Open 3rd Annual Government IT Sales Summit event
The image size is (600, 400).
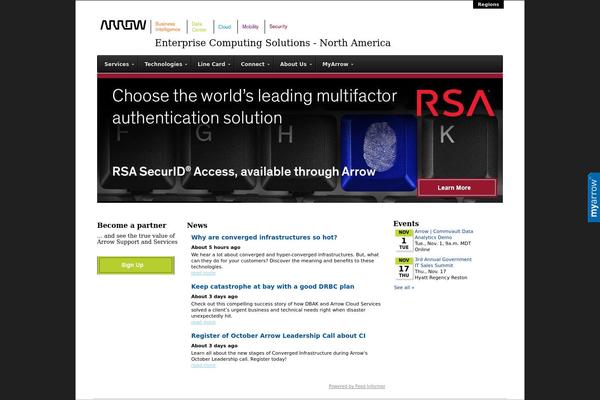tap(443, 262)
